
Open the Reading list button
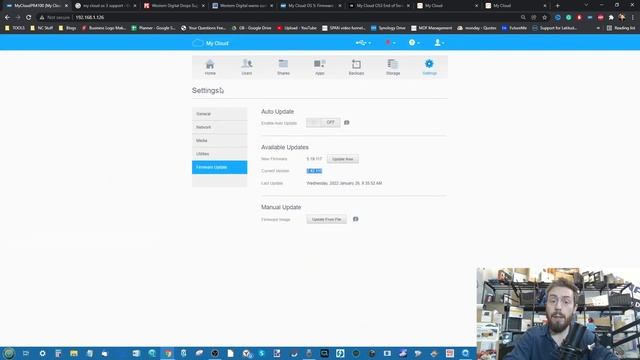coord(621,28)
